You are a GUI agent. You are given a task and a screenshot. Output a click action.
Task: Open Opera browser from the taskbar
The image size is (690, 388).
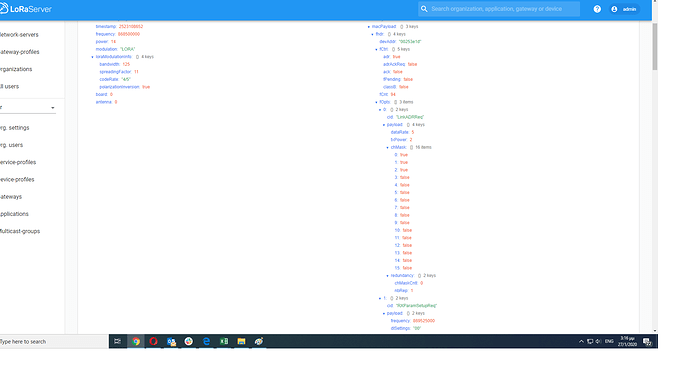153,341
